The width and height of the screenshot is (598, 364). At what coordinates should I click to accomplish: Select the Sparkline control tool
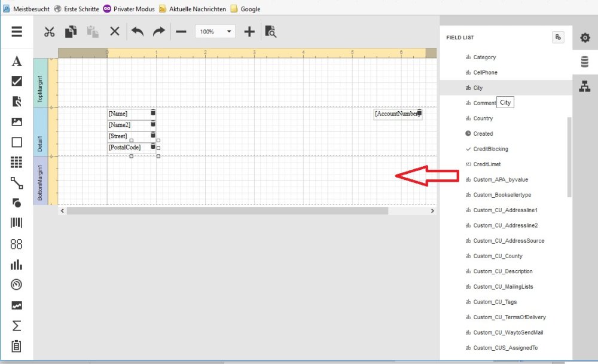click(16, 305)
